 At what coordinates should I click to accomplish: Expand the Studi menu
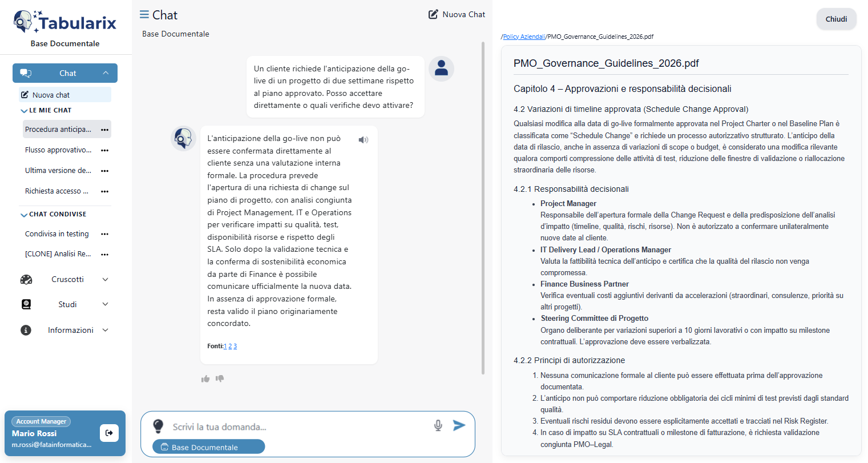[105, 304]
